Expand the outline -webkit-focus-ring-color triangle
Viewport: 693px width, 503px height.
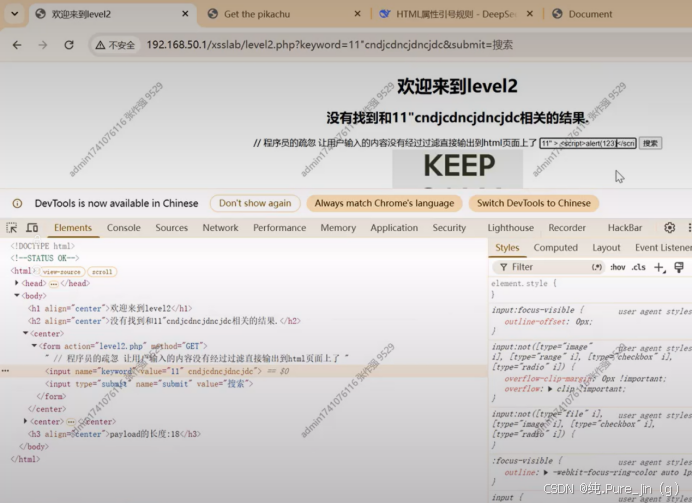[546, 473]
